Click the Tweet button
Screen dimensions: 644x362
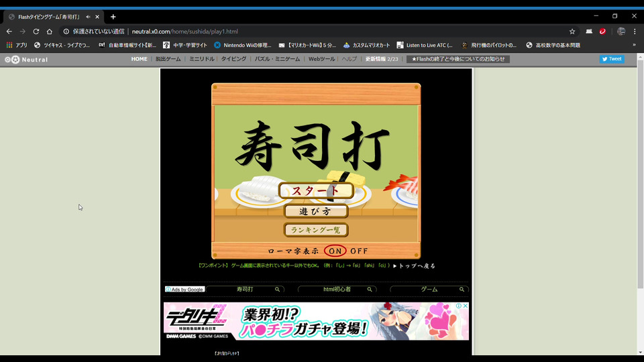click(612, 59)
